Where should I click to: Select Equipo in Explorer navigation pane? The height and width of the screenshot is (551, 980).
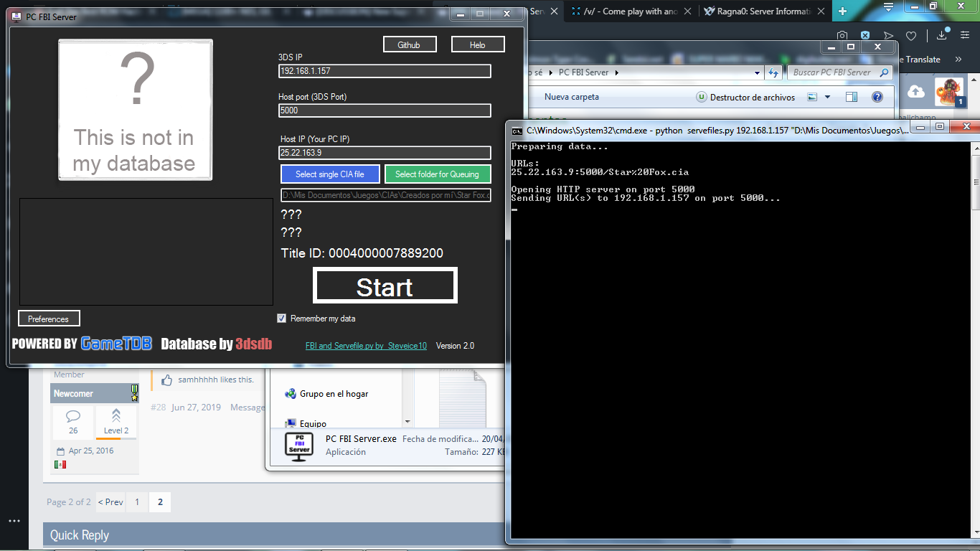coord(306,423)
